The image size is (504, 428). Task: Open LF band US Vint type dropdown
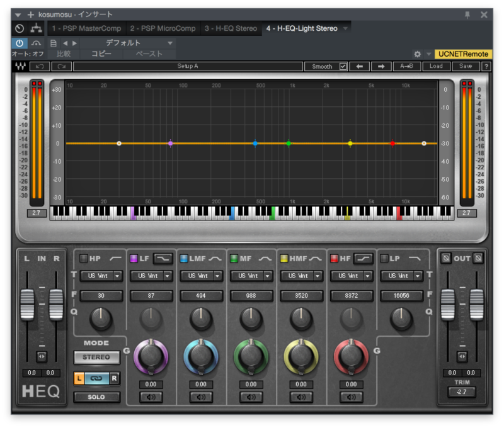tap(151, 276)
